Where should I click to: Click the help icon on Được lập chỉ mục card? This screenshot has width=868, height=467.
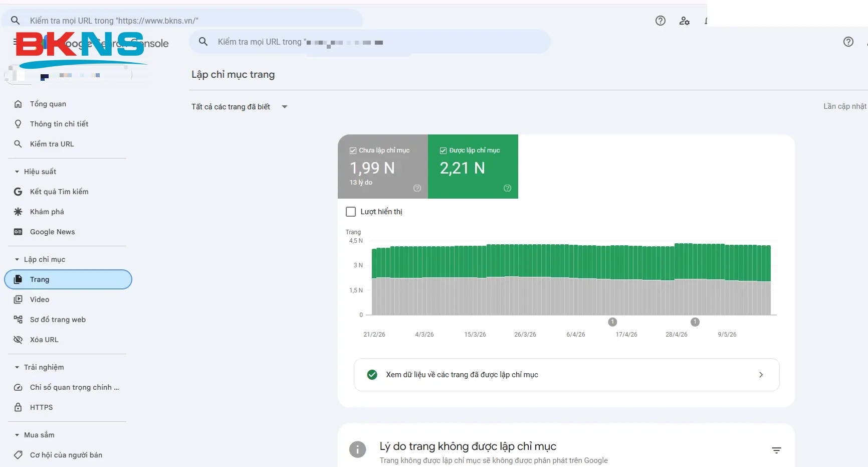point(507,188)
